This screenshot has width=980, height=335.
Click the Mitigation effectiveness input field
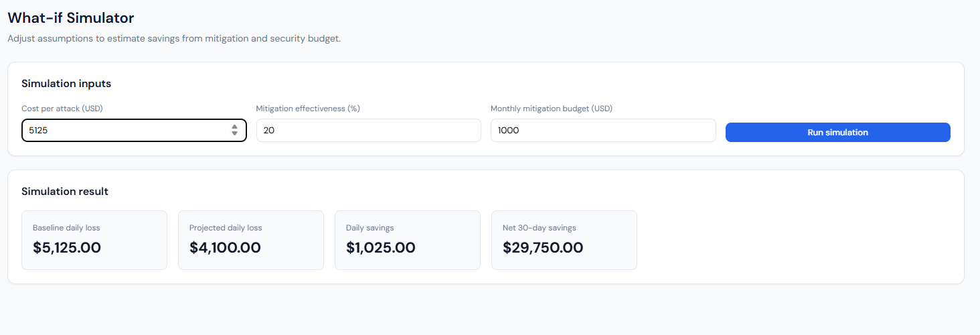(x=368, y=131)
